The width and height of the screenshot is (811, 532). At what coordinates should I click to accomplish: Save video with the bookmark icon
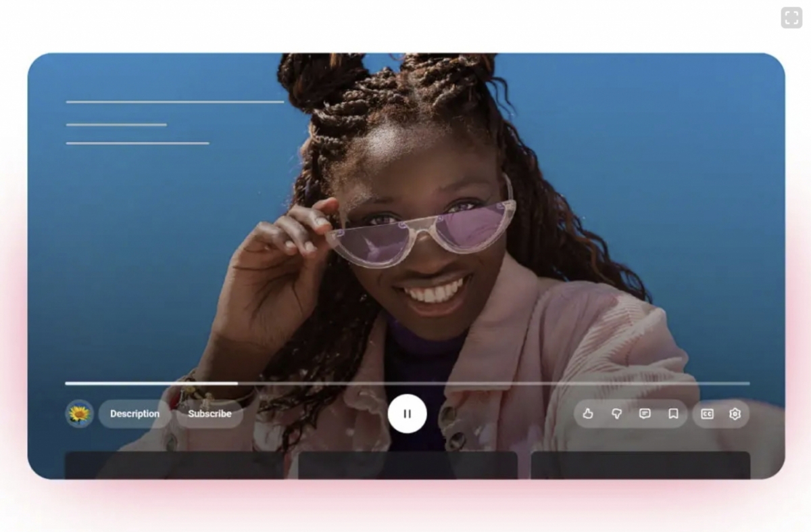point(673,414)
